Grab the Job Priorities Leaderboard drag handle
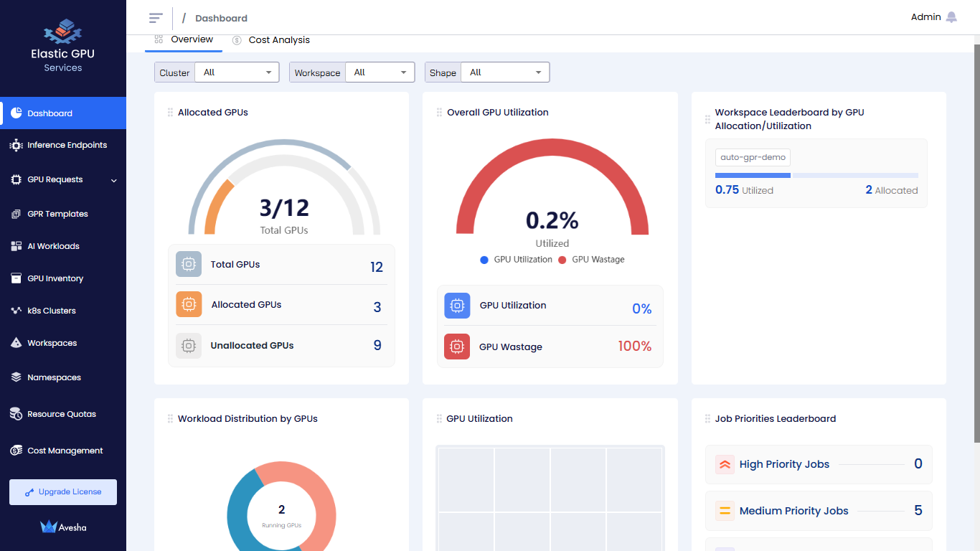 point(707,419)
